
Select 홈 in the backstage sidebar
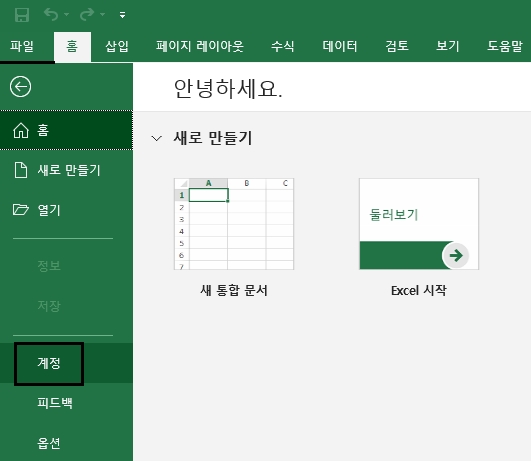[66, 130]
